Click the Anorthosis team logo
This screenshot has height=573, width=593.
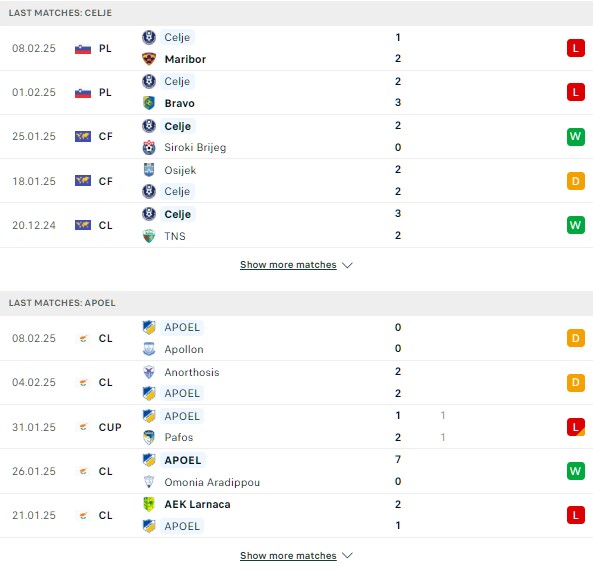(149, 372)
